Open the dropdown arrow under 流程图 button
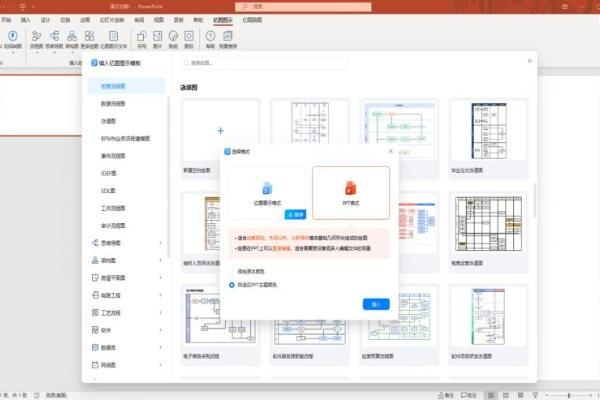The height and width of the screenshot is (400, 600). 37,52
